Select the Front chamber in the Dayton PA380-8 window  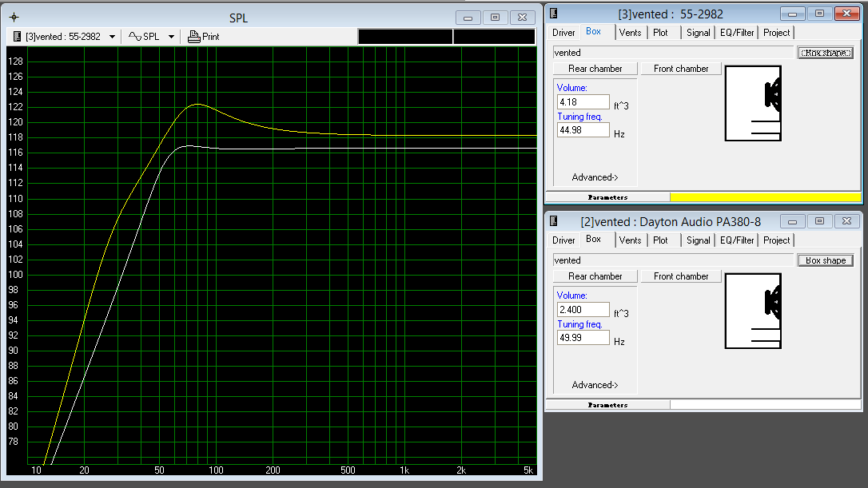pos(680,276)
